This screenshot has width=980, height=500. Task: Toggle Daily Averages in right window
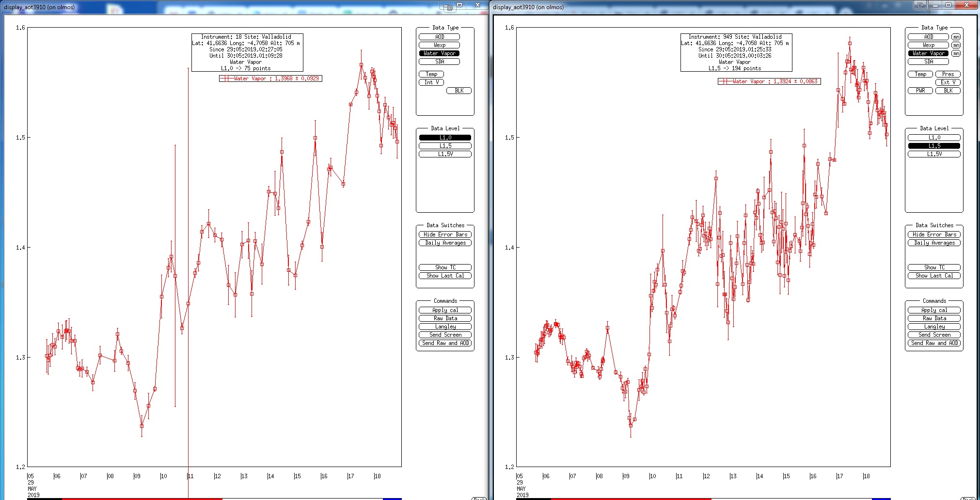click(x=934, y=243)
